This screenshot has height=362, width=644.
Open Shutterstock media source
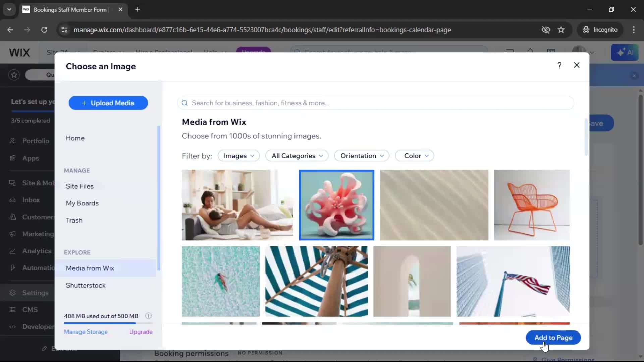click(x=86, y=285)
